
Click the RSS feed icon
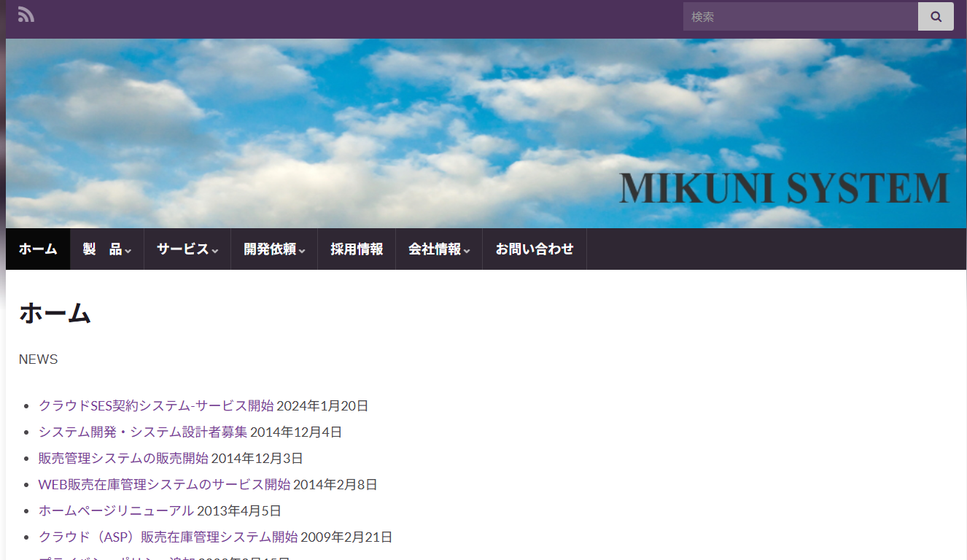(26, 15)
